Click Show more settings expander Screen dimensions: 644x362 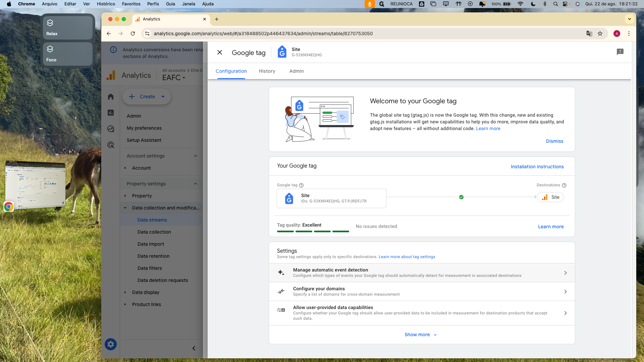(421, 335)
